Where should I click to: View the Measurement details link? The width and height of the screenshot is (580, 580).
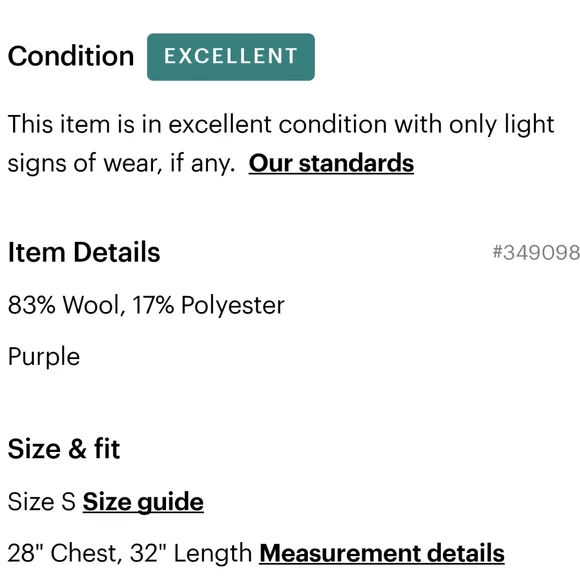(382, 553)
